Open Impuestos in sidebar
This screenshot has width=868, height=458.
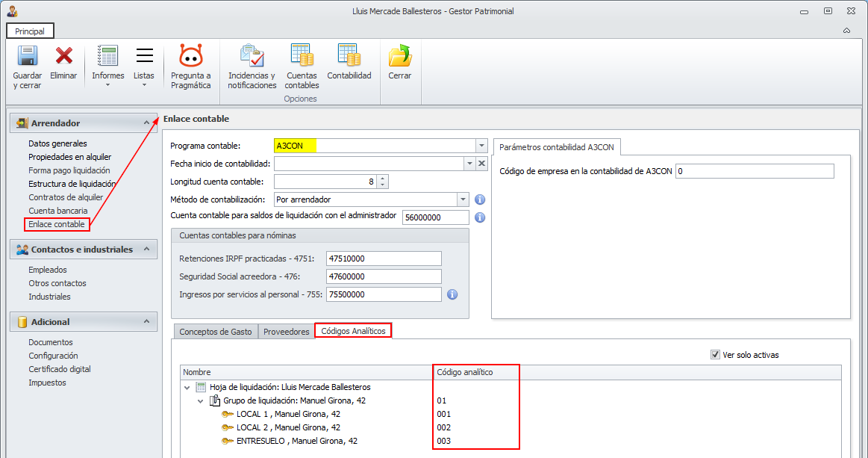coord(47,383)
